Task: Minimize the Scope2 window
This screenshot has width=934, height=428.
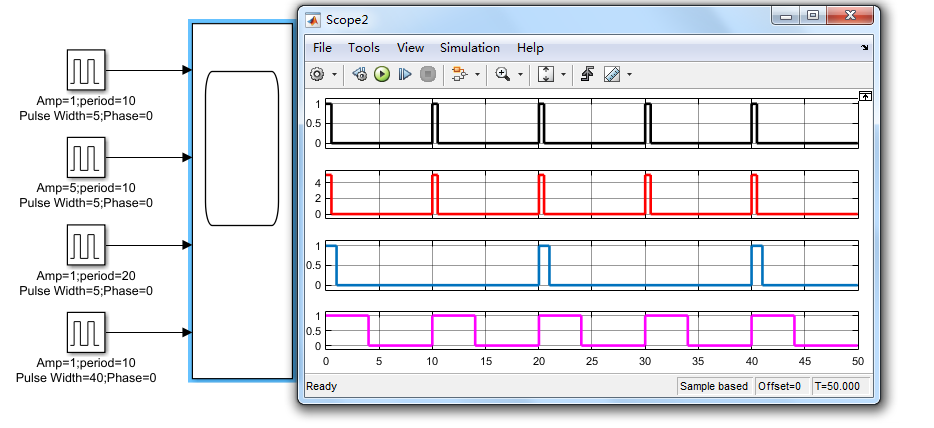Action: point(786,16)
